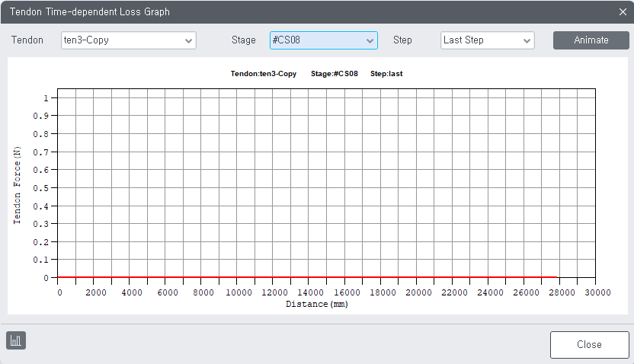The width and height of the screenshot is (634, 364).
Task: Click the graph title Tendon:ten3-Copy
Action: click(263, 74)
